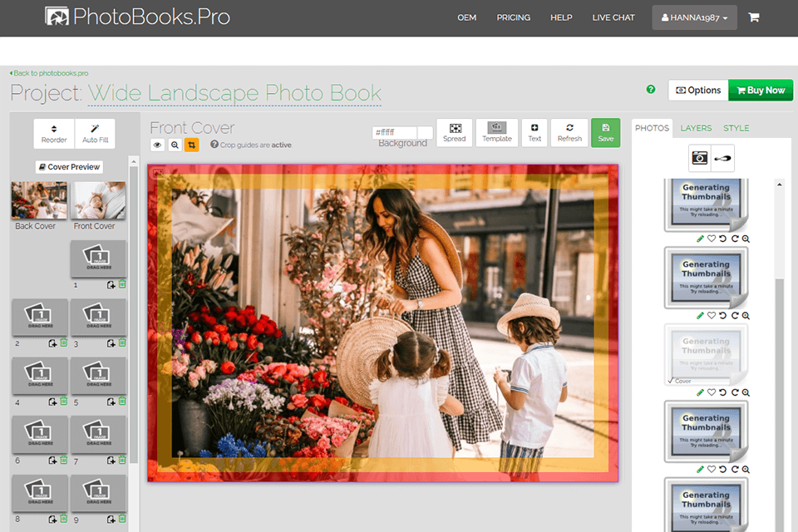Click the white background color swatch
798x532 pixels.
pyautogui.click(x=425, y=132)
